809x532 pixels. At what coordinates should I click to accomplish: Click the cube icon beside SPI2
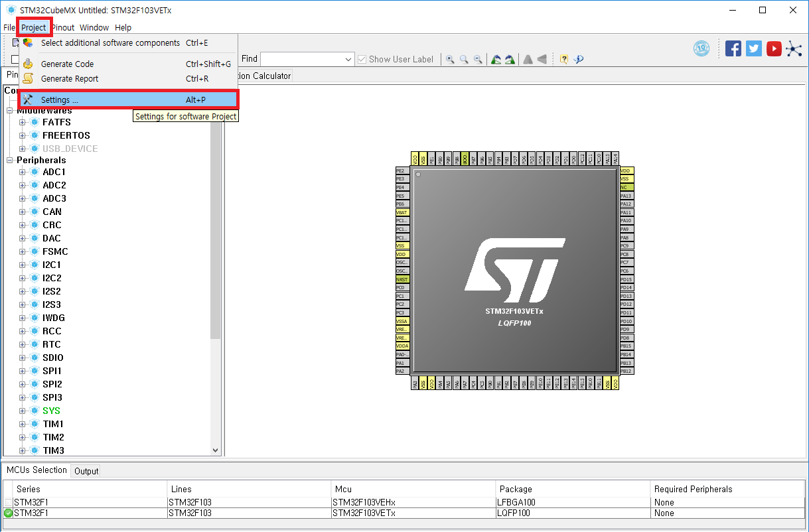35,384
